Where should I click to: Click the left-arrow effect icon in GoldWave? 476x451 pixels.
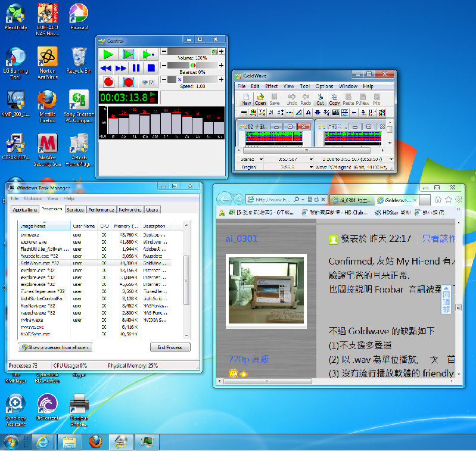[x=354, y=113]
